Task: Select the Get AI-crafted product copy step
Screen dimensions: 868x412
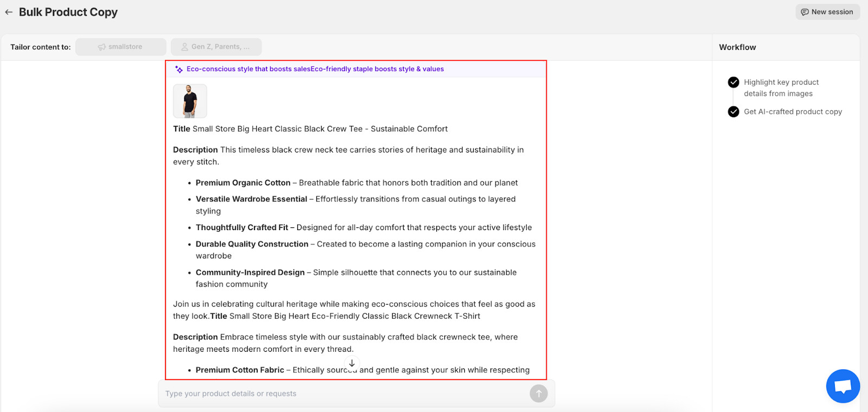Action: coord(793,112)
